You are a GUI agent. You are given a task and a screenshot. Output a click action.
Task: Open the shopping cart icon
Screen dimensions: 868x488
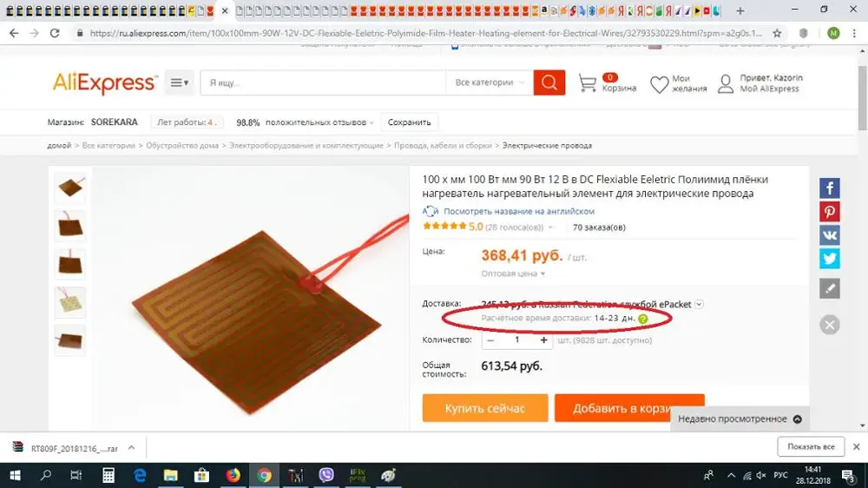click(588, 83)
